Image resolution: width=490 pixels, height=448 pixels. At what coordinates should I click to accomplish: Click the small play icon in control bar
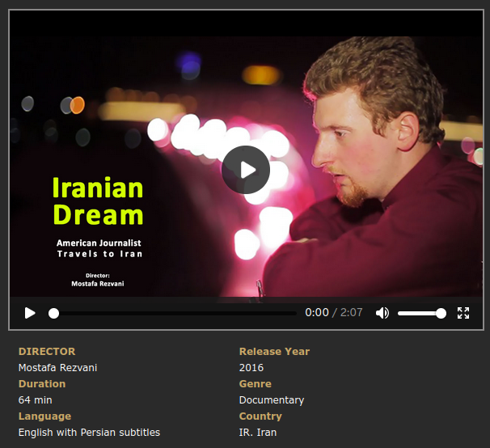tap(30, 313)
